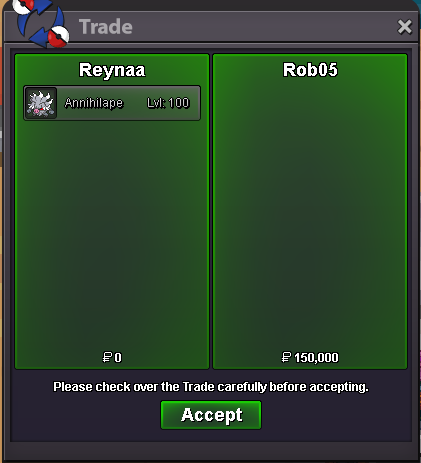This screenshot has width=421, height=463.
Task: Click the Trade swap-arrows Pokéball icon
Action: pos(41,23)
